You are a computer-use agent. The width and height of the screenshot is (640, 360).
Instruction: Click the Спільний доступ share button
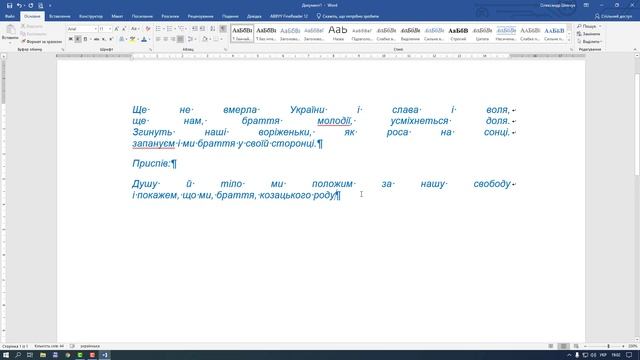coord(613,16)
